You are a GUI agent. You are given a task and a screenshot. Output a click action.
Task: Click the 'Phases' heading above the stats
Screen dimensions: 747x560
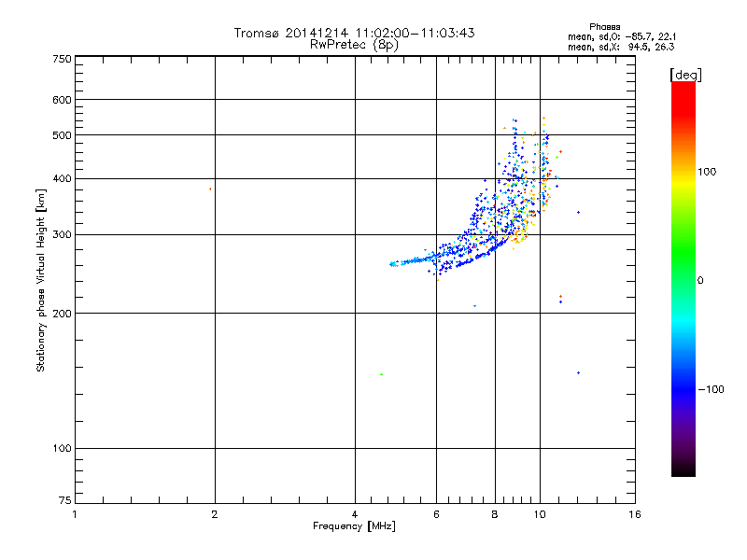[604, 27]
